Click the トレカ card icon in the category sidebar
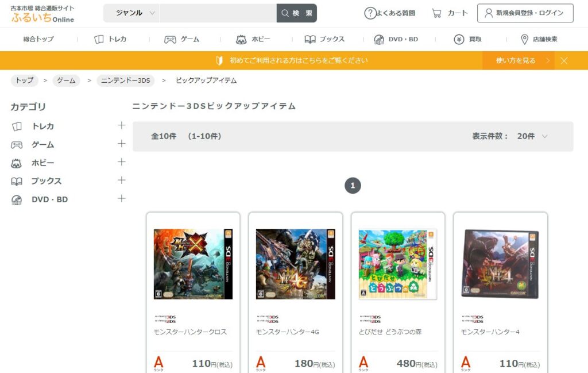Image resolution: width=588 pixels, height=373 pixels. click(17, 126)
